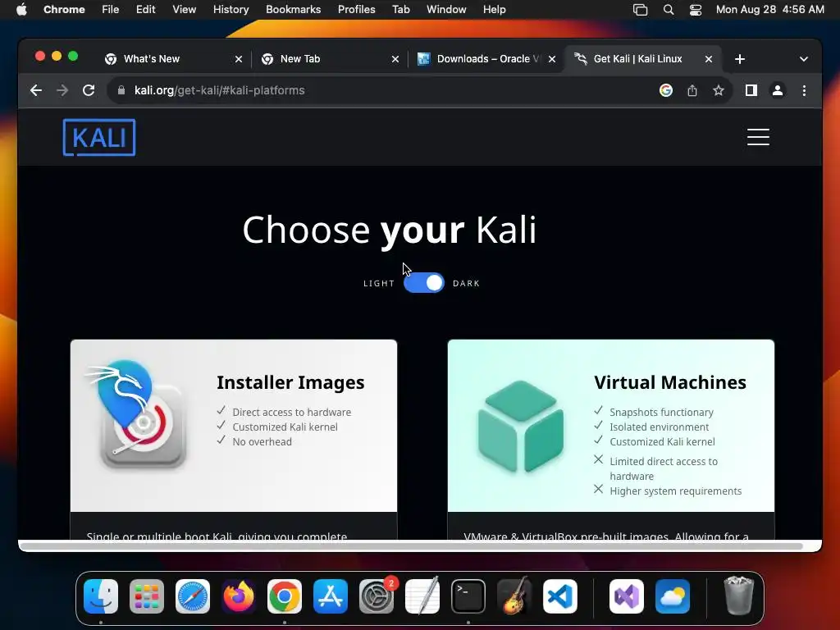Screen dimensions: 840x630
Task: Open Trash from the Dock
Action: tap(739, 596)
